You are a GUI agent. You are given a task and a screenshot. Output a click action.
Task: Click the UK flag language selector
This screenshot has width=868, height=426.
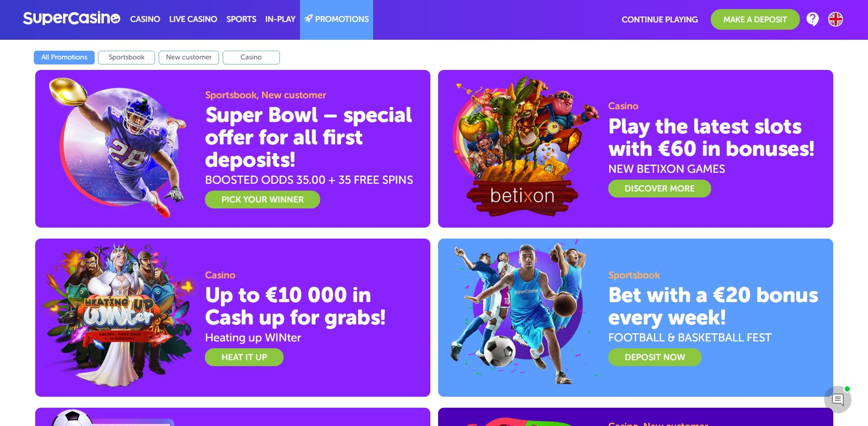(x=836, y=19)
